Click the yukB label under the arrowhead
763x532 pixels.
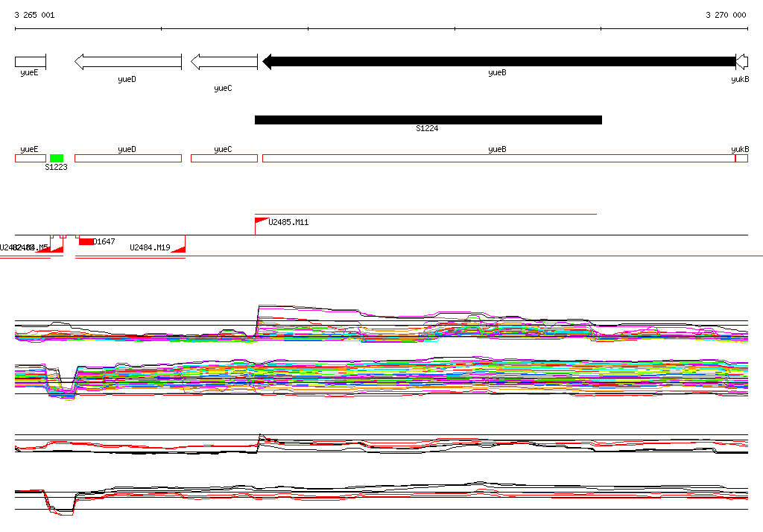(x=740, y=80)
